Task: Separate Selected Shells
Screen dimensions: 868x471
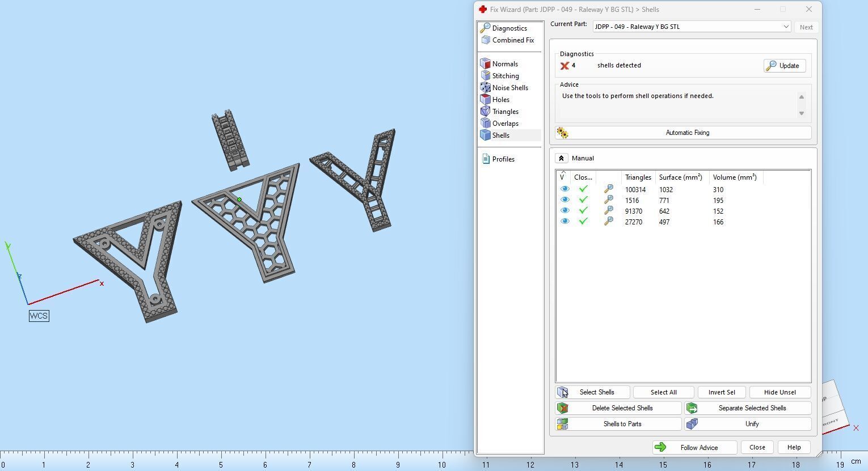Action: [x=748, y=408]
